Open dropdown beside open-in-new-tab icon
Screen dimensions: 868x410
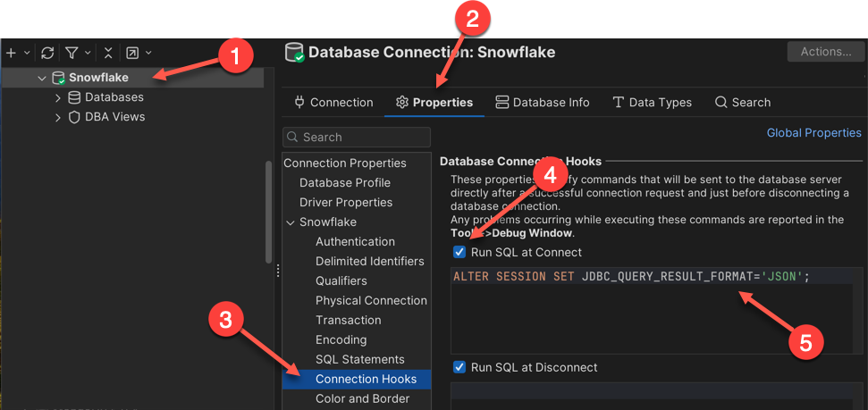148,53
